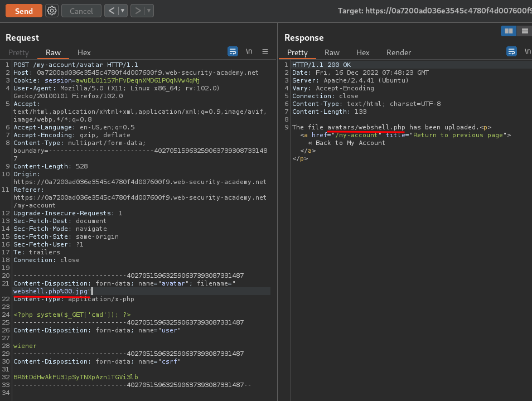Click the filename webshell.php%00.jpg value

51,291
